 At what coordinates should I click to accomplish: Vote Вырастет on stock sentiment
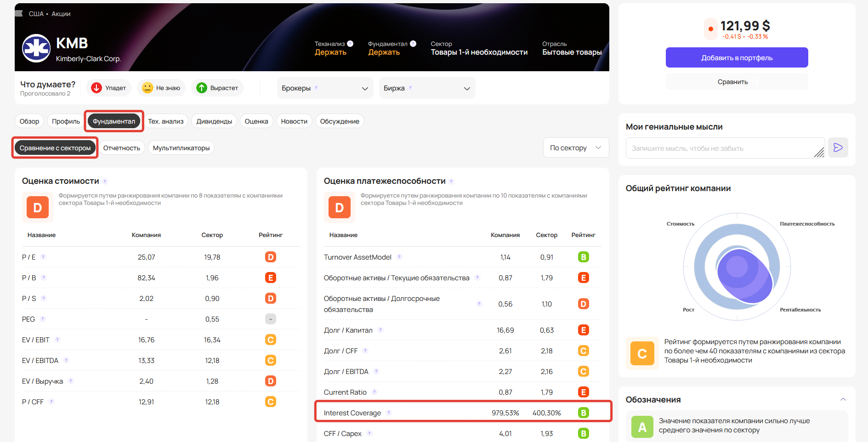click(217, 88)
